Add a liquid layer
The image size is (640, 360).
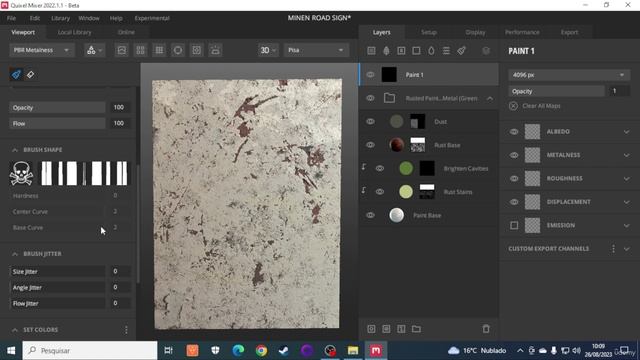tap(431, 51)
